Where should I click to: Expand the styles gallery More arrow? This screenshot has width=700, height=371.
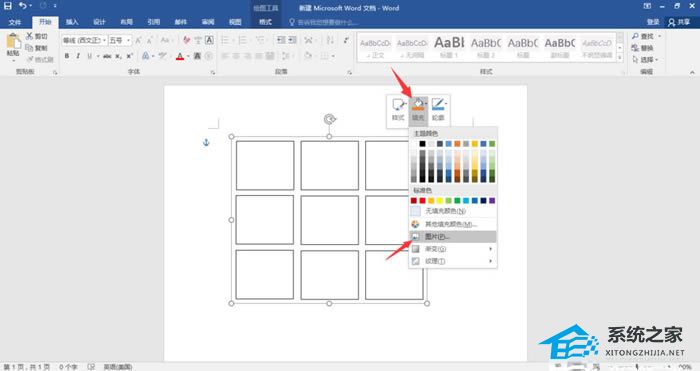coord(620,58)
